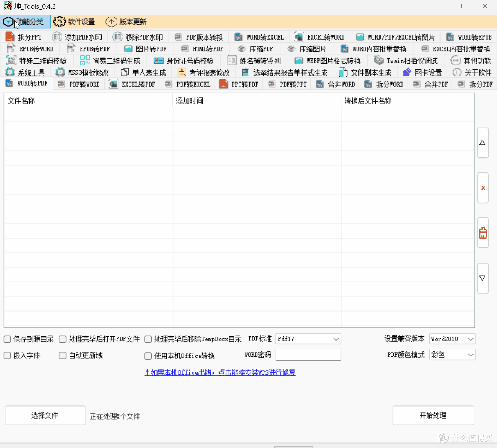Open WORD/PDF/EXCEL转图片 tool
The height and width of the screenshot is (448, 497).
tap(395, 37)
